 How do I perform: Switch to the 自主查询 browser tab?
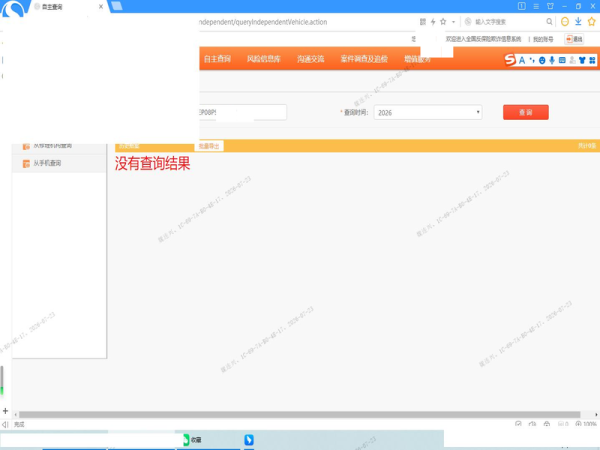click(68, 7)
